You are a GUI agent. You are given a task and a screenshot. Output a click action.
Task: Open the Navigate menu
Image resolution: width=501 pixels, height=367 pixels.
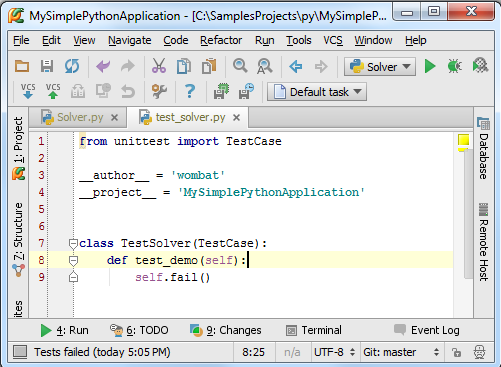(x=130, y=40)
